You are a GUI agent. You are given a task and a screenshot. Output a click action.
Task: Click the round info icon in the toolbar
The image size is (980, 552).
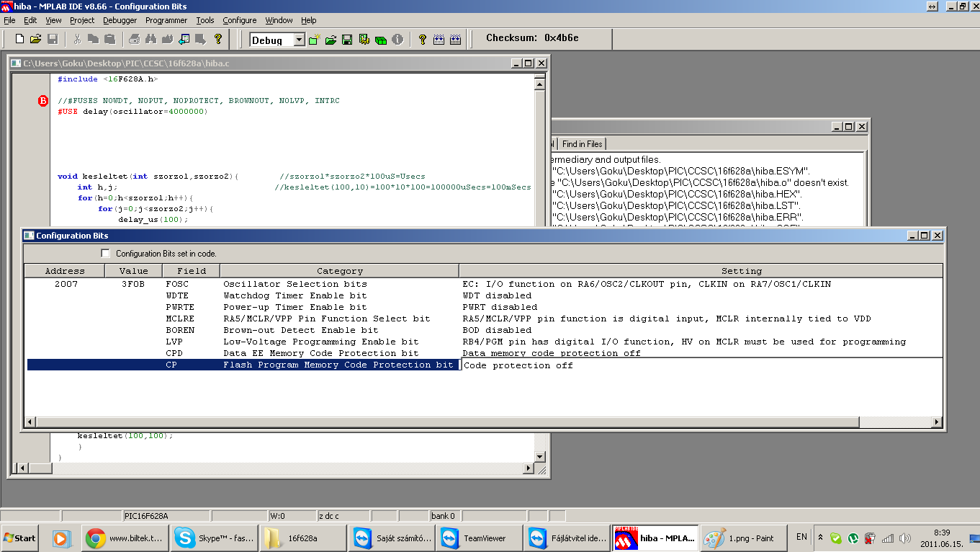tap(397, 40)
